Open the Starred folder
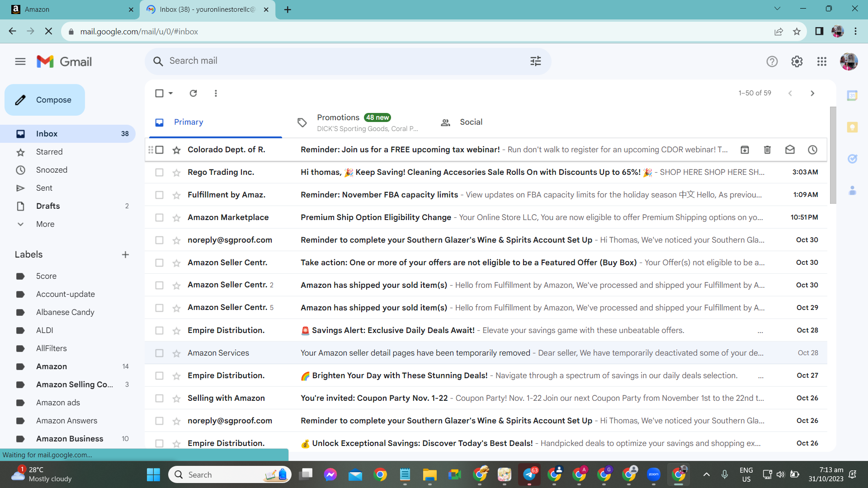 click(x=68, y=152)
